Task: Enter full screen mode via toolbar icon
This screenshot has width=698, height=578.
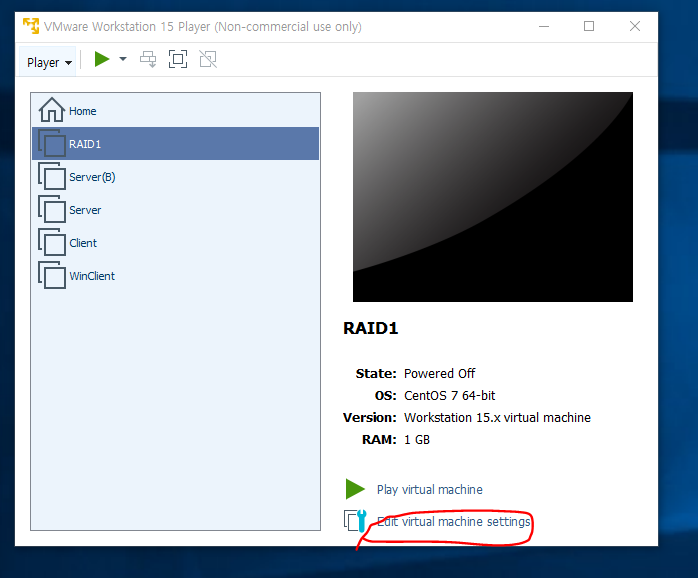Action: coord(178,59)
